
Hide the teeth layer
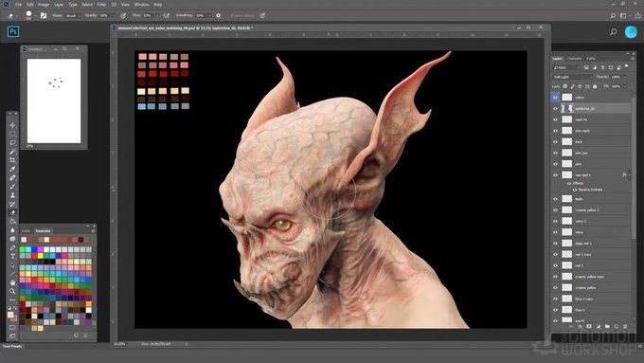(555, 199)
